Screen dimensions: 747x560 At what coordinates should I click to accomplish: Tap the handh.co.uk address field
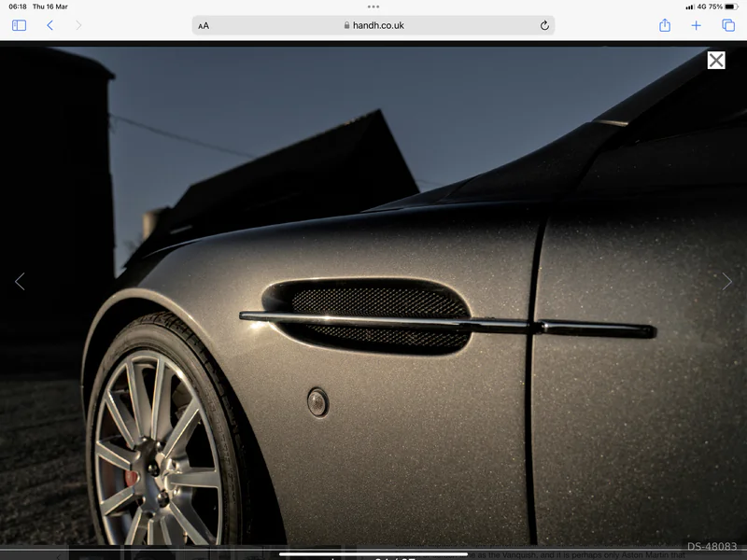[373, 25]
